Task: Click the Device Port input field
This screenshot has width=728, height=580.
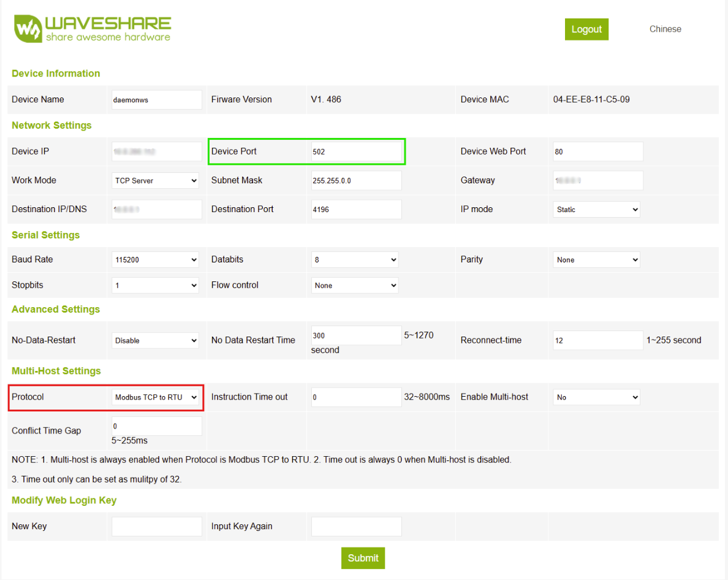Action: tap(356, 151)
